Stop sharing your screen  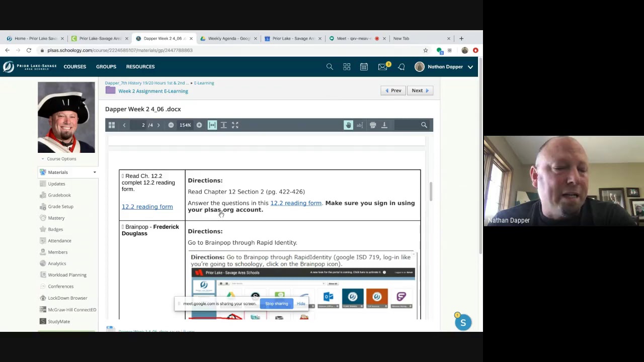(277, 304)
